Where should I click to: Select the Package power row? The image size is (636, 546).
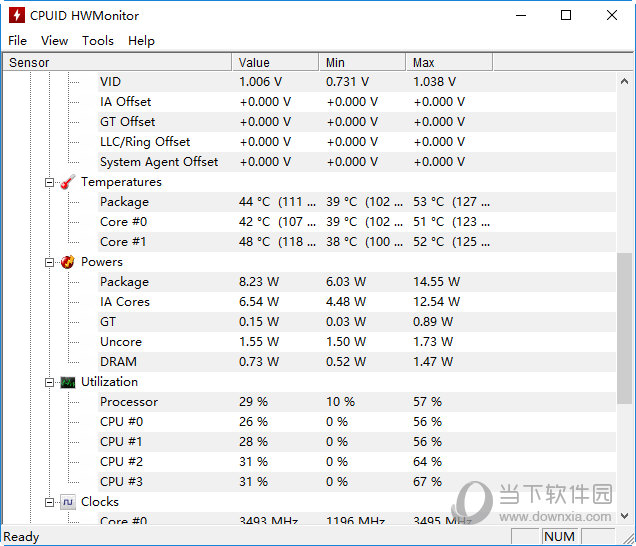[357, 282]
